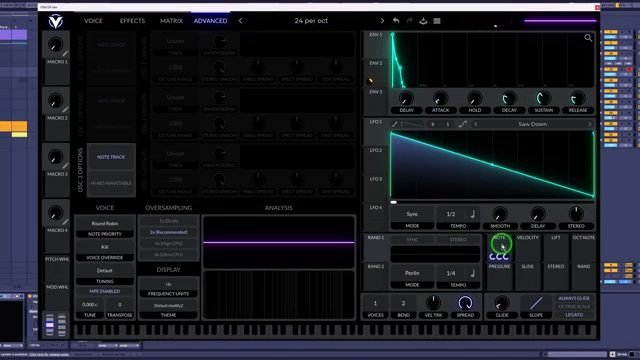Switch to the Effects tab
640x360 pixels.
point(132,21)
